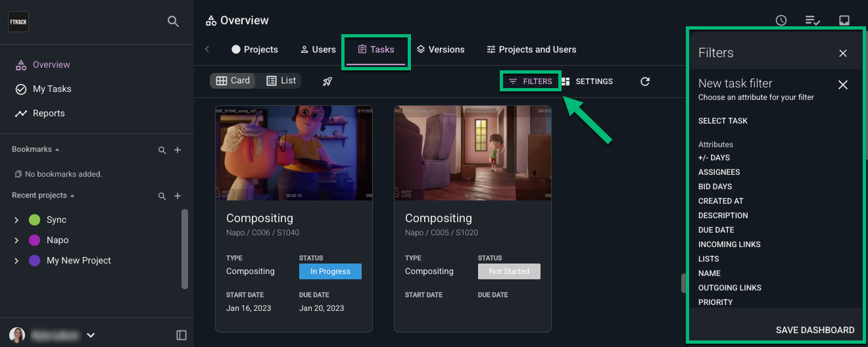Click the user avatar picture
Image resolution: width=868 pixels, height=347 pixels.
17,335
